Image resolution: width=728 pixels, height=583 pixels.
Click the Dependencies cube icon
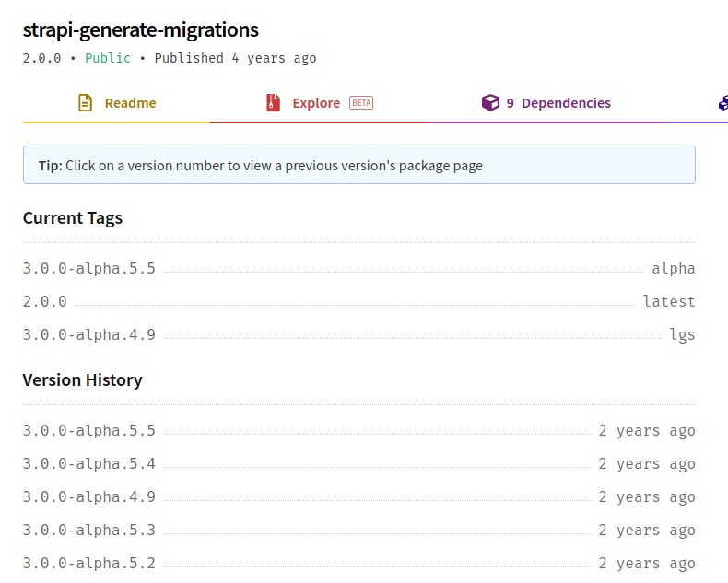490,102
